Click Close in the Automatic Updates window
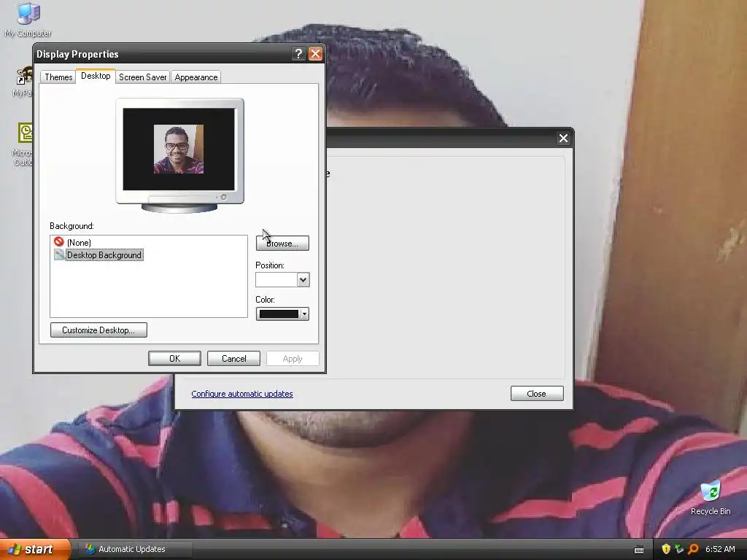 click(x=537, y=393)
